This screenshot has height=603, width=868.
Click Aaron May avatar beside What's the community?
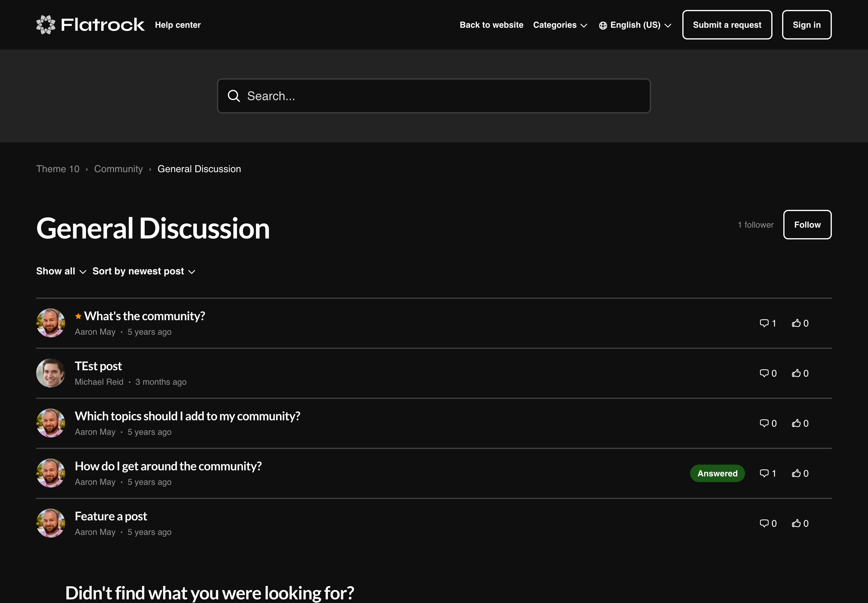tap(51, 323)
